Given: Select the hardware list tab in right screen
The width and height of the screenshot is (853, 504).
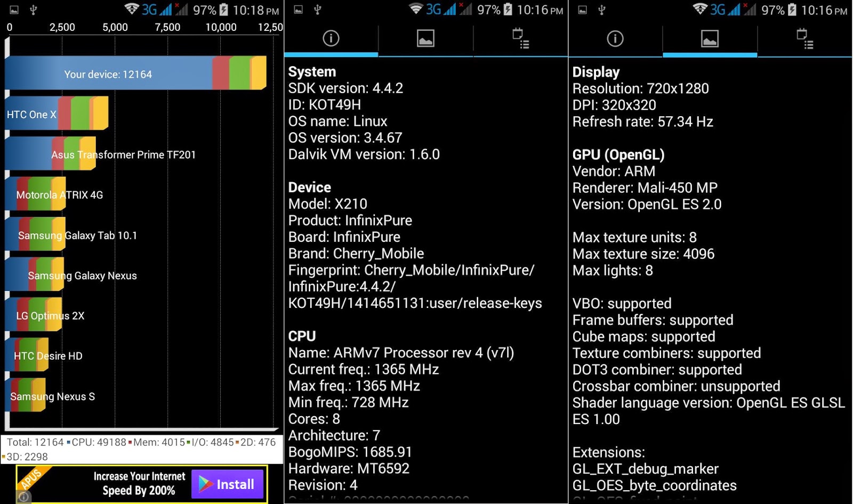Looking at the screenshot, I should point(804,38).
